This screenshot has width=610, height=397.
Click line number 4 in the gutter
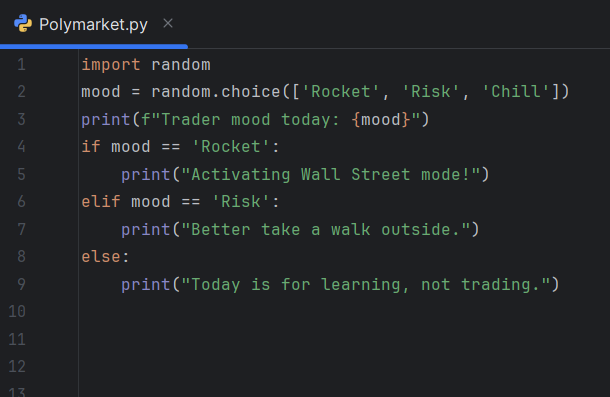[x=21, y=147]
